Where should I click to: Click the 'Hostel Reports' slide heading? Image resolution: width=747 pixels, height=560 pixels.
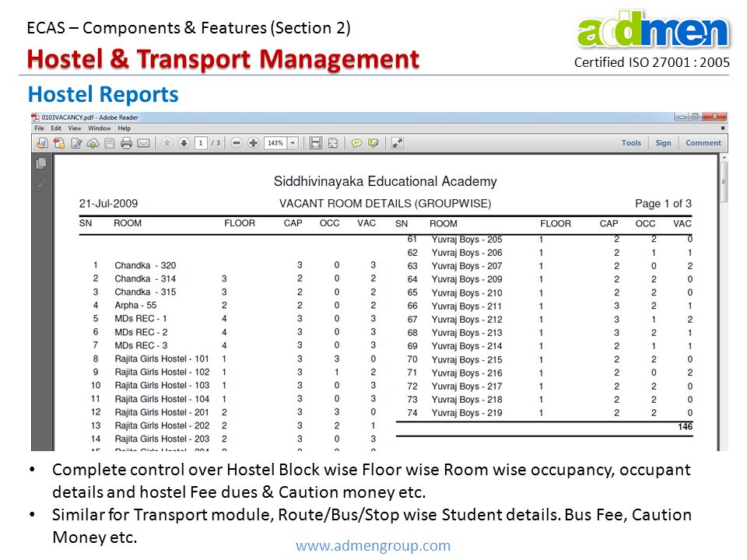pos(103,94)
